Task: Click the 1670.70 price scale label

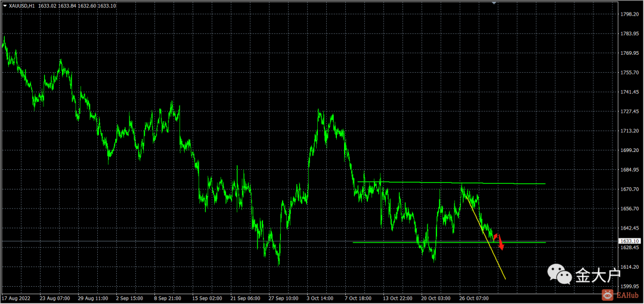Action: coord(630,190)
